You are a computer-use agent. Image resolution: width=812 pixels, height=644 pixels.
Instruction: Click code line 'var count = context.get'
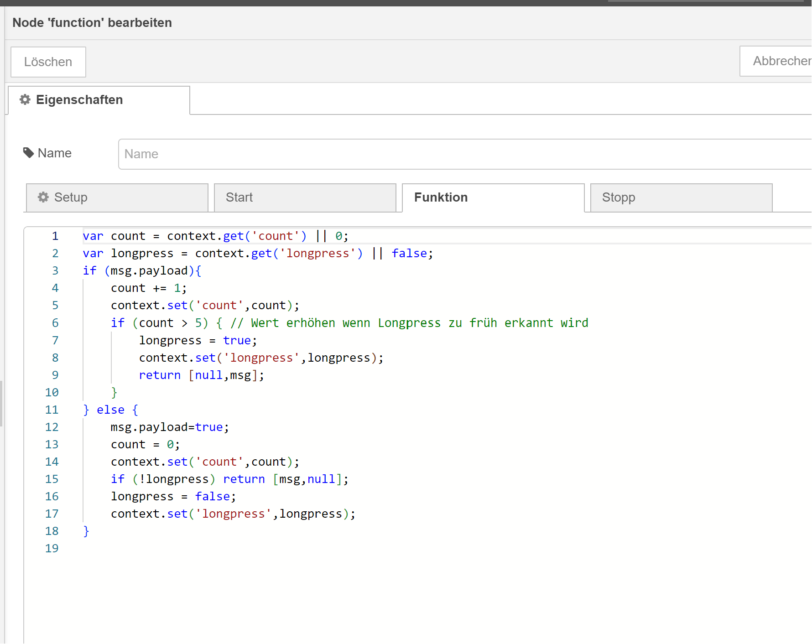coord(216,236)
